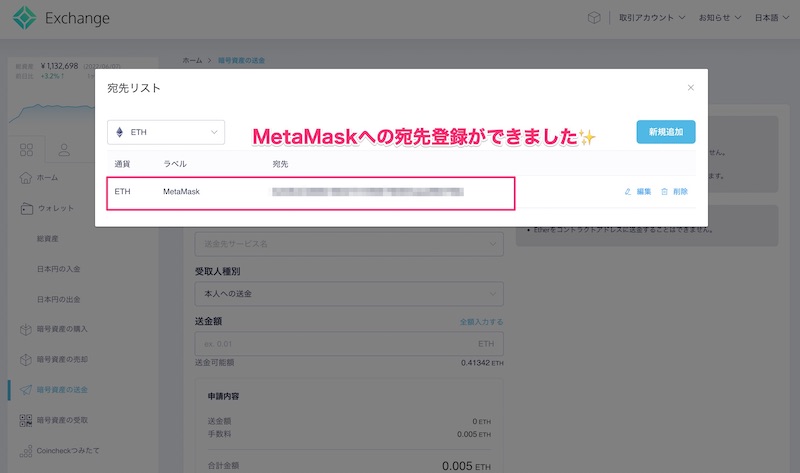Change language via 日本語 dropdown
The width and height of the screenshot is (800, 473).
pos(771,18)
